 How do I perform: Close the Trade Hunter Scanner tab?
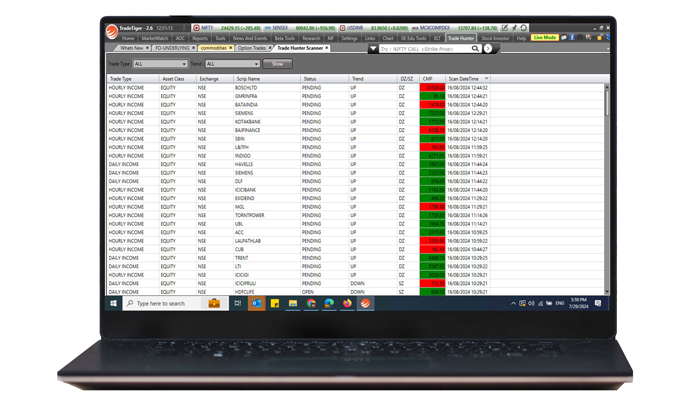pos(327,47)
